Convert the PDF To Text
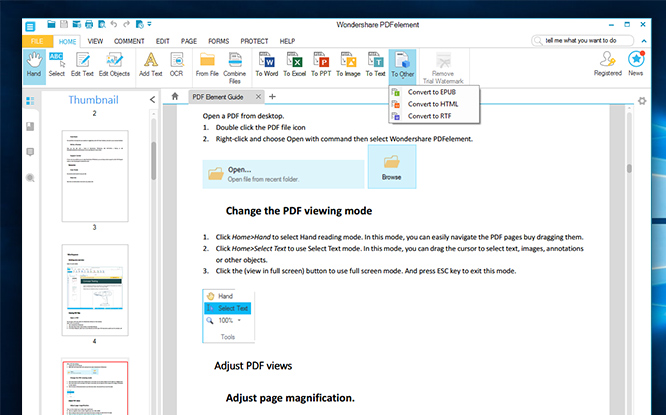 pos(375,65)
